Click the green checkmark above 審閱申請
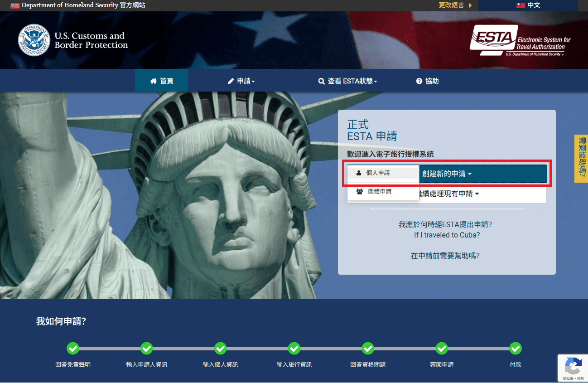Screen dimensions: 588x383 tap(442, 349)
